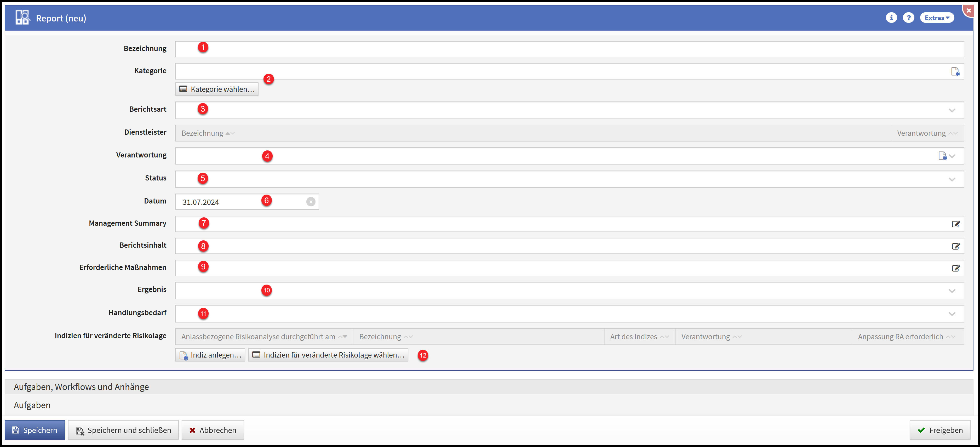Click the info icon in header
Screen dimensions: 980x447
coord(891,18)
